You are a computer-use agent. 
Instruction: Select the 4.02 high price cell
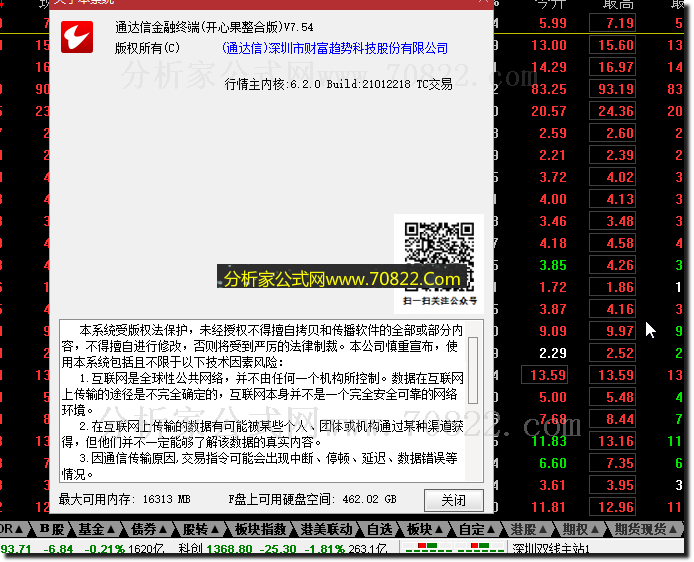click(x=613, y=177)
